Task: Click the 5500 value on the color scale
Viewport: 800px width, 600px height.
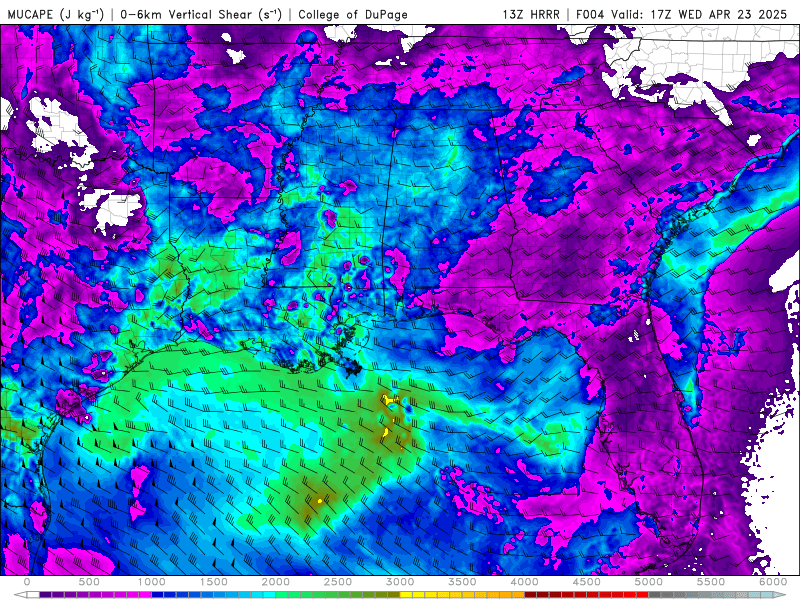Action: pos(711,582)
